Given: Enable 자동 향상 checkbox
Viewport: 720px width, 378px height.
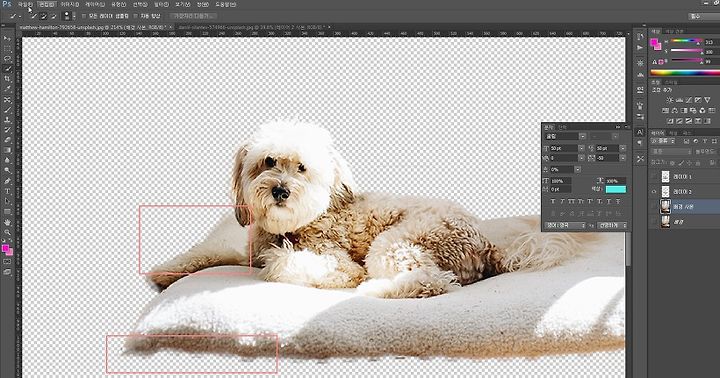Looking at the screenshot, I should pos(135,16).
